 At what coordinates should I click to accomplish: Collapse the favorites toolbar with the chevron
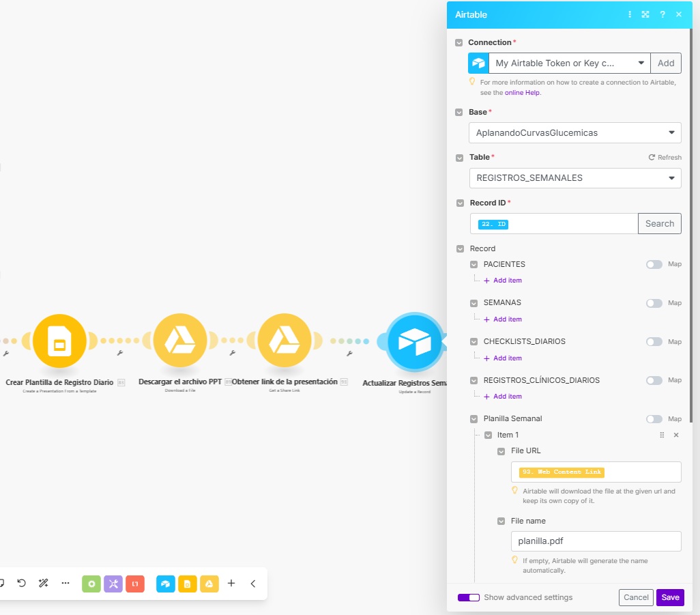pyautogui.click(x=253, y=584)
